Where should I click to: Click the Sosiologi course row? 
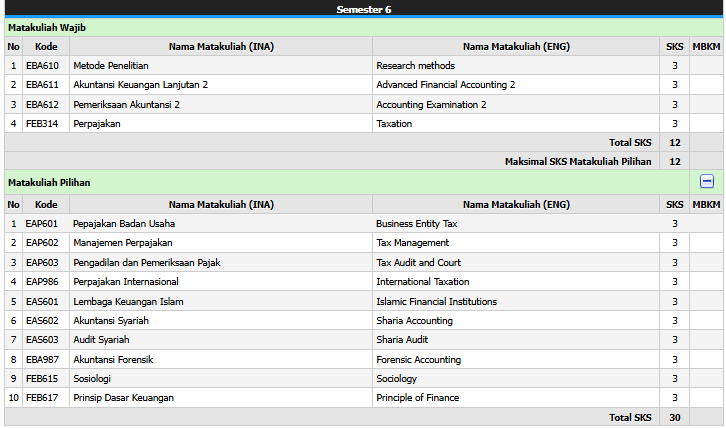(92, 379)
